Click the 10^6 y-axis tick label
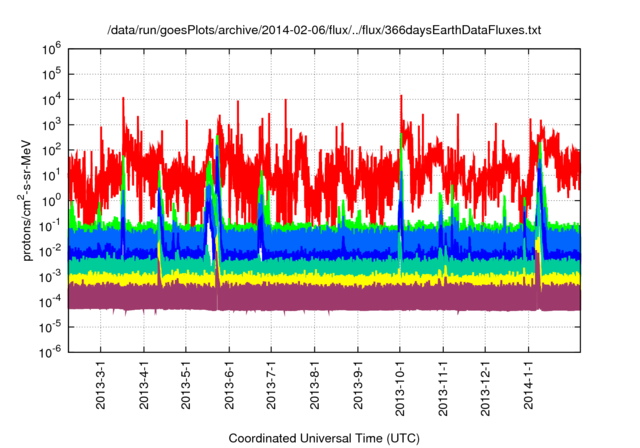The image size is (640, 448). pos(50,48)
